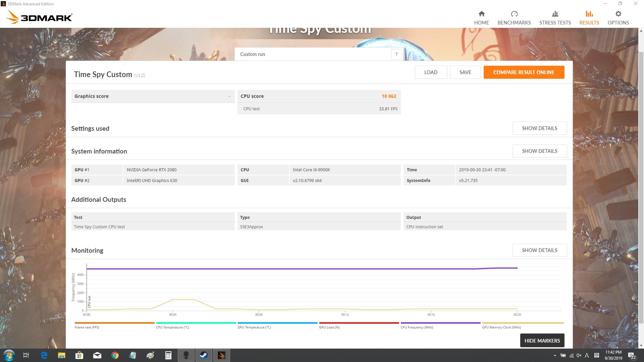Launch Google Chrome from taskbar

click(x=115, y=355)
